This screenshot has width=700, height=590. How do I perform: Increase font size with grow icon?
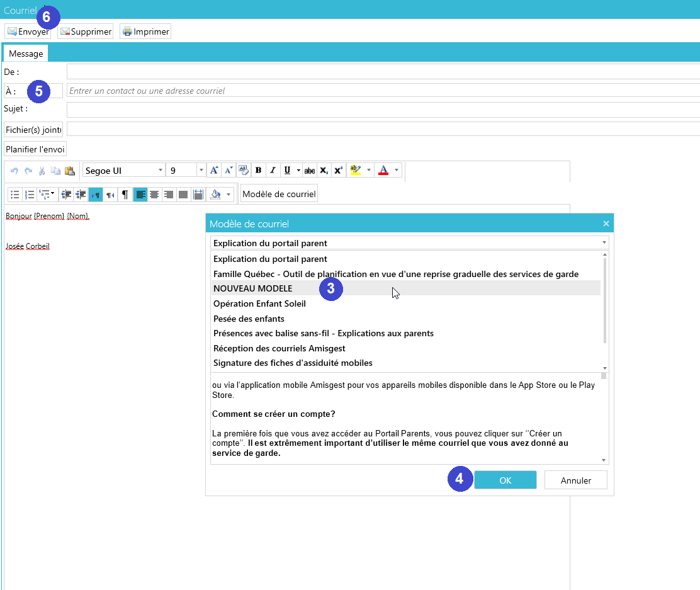(x=214, y=170)
